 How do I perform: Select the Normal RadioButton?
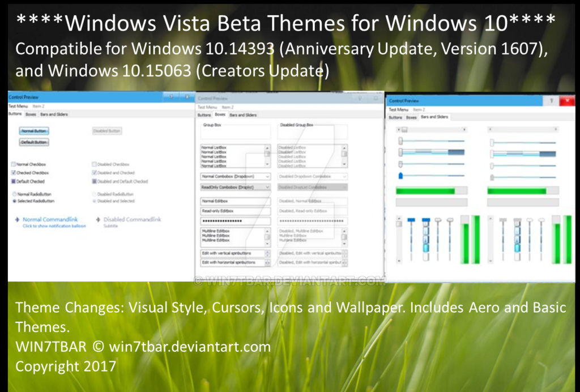point(14,194)
